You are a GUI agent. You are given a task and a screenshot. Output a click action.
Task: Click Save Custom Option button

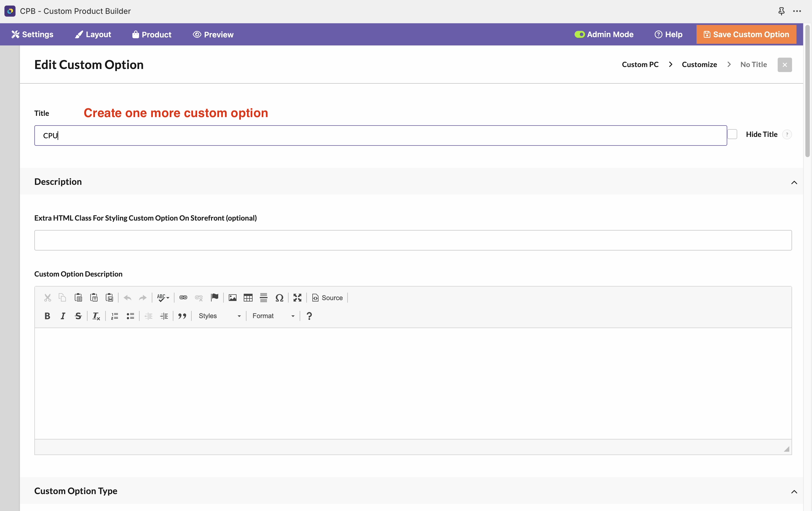746,34
